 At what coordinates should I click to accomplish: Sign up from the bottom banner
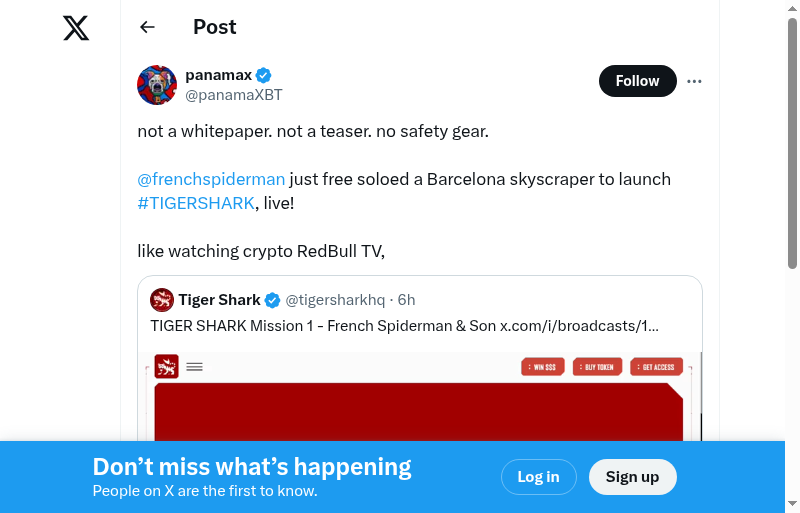pos(632,477)
